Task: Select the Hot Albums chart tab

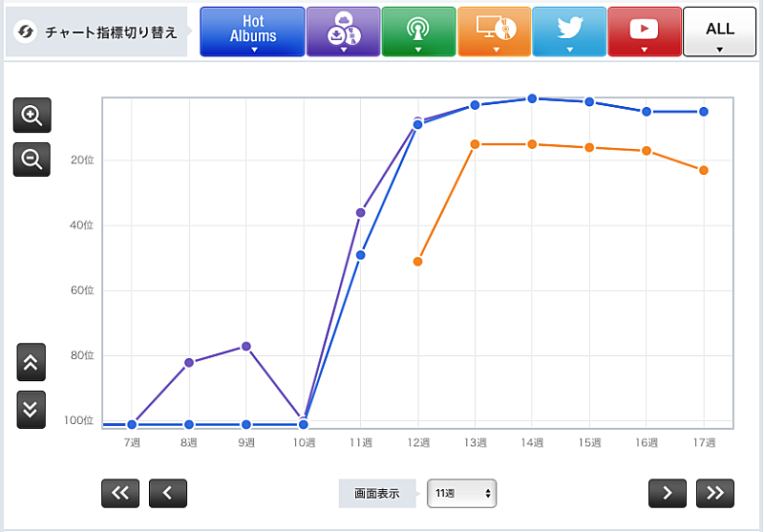Action: tap(252, 32)
